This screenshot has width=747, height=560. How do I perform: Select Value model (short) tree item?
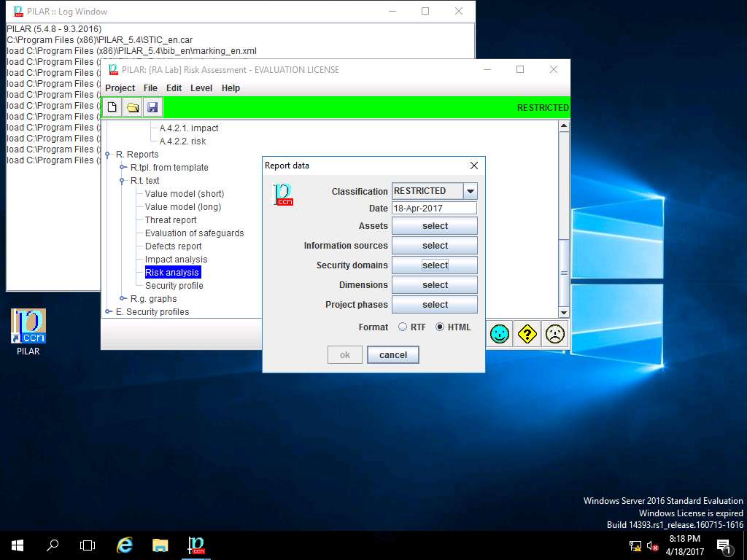tap(185, 194)
